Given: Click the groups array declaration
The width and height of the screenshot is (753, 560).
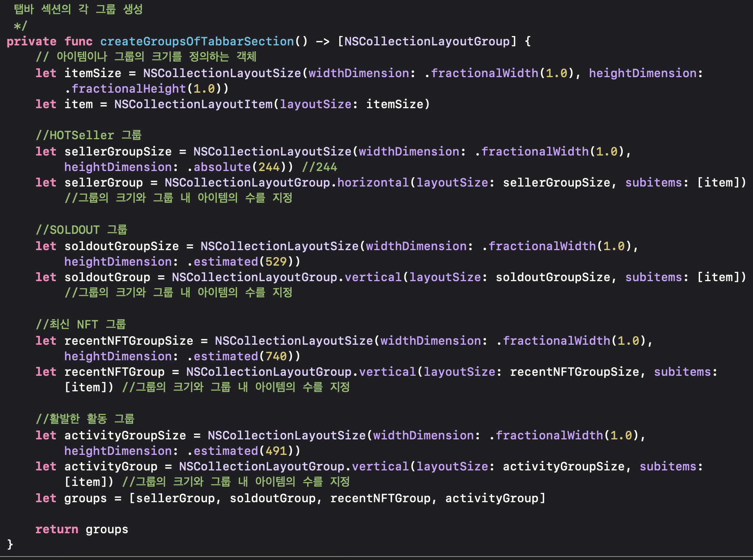Looking at the screenshot, I should (85, 498).
